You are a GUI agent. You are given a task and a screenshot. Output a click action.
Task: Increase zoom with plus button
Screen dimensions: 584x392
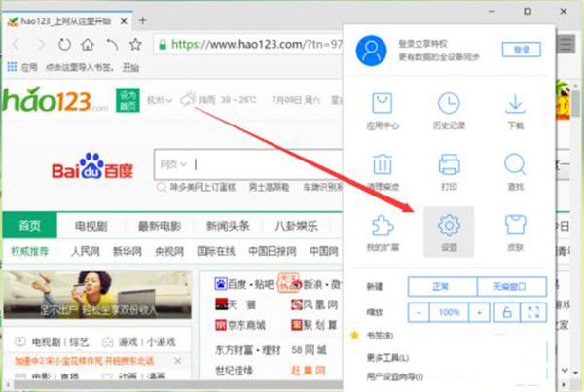[479, 312]
